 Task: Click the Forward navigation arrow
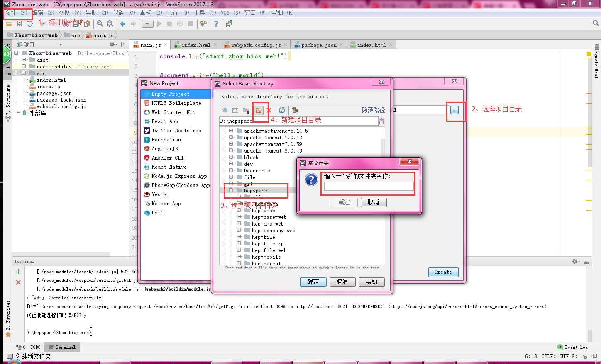pyautogui.click(x=133, y=24)
